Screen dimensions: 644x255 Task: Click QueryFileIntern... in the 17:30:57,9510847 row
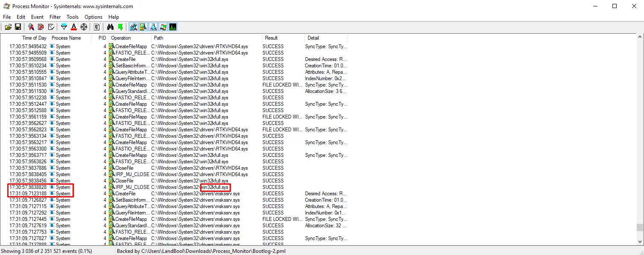(x=132, y=78)
